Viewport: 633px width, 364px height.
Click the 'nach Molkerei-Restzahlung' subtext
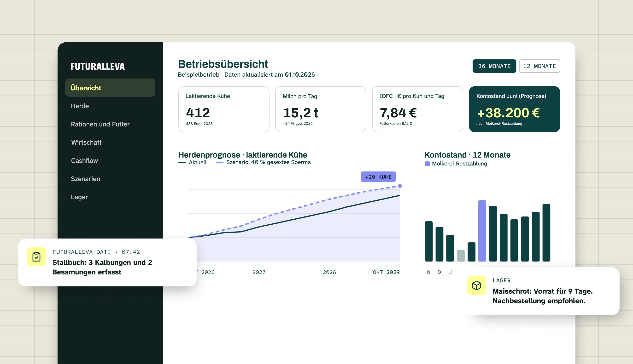[x=499, y=124]
